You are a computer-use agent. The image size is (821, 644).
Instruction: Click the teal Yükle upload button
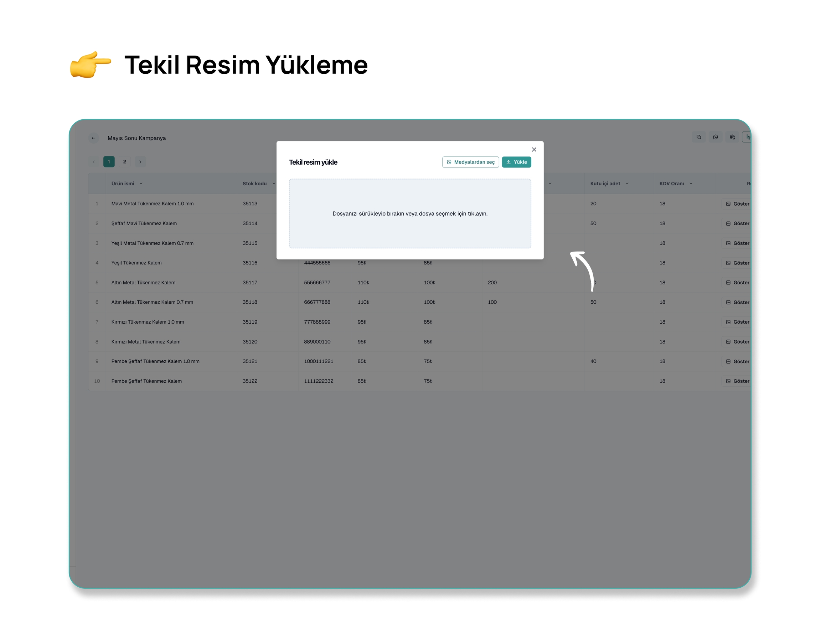point(516,162)
